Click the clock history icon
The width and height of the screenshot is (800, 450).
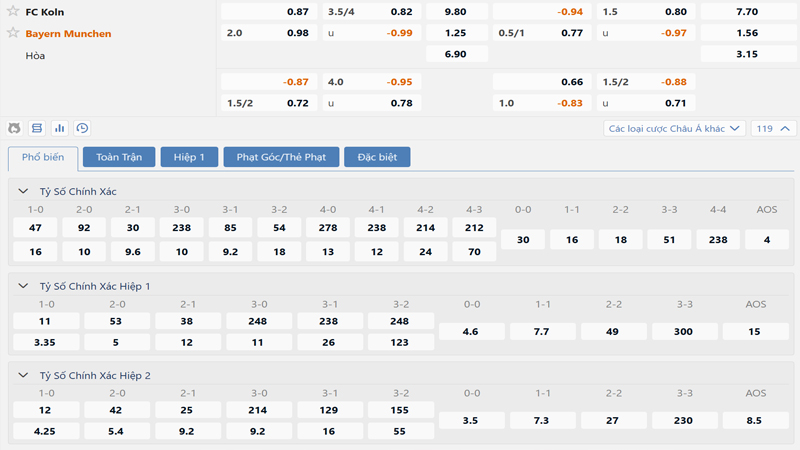pos(82,128)
